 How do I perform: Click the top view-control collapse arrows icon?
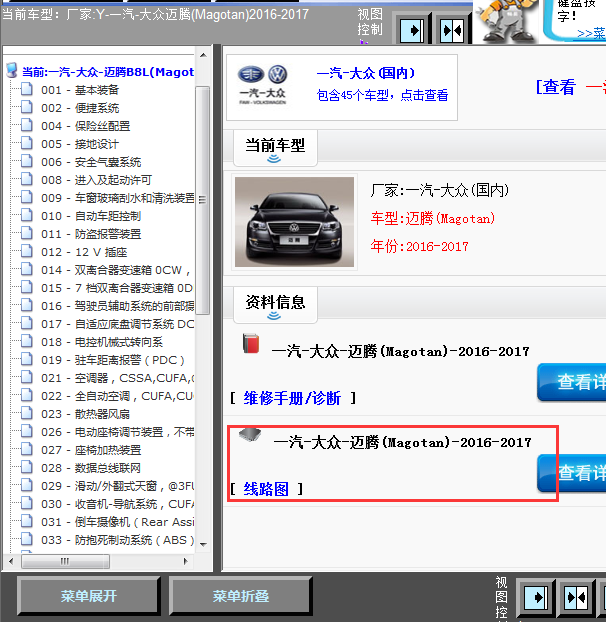coord(452,31)
